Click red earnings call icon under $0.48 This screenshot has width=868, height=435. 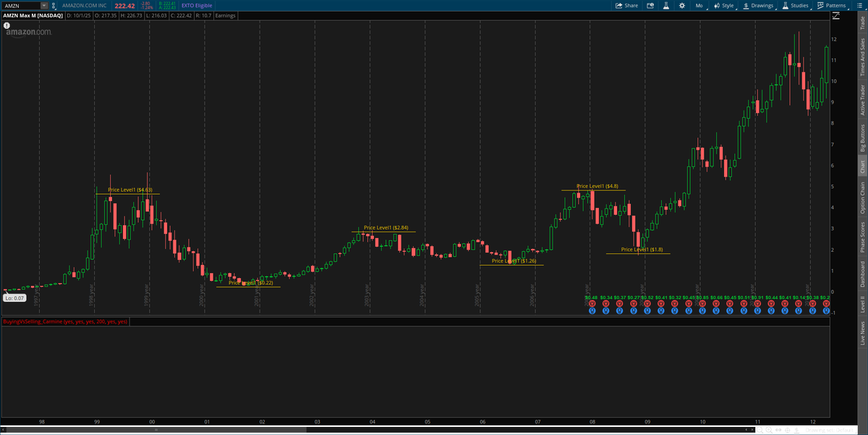click(x=592, y=303)
